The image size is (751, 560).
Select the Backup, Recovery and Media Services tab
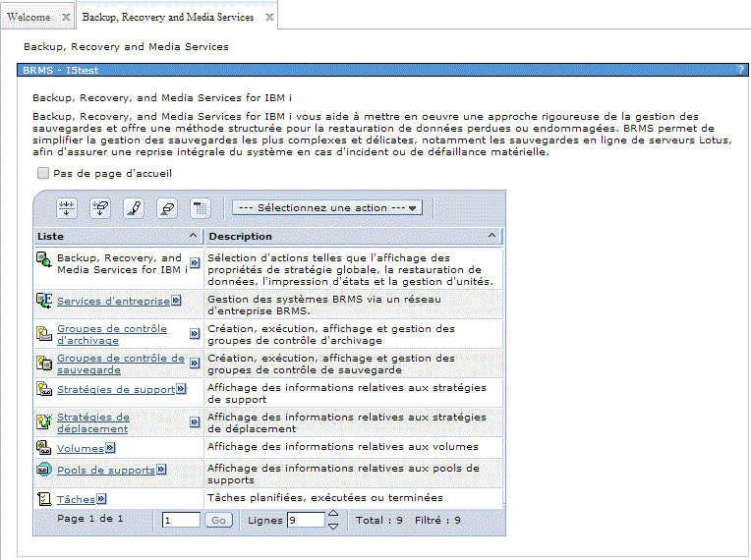click(x=168, y=17)
